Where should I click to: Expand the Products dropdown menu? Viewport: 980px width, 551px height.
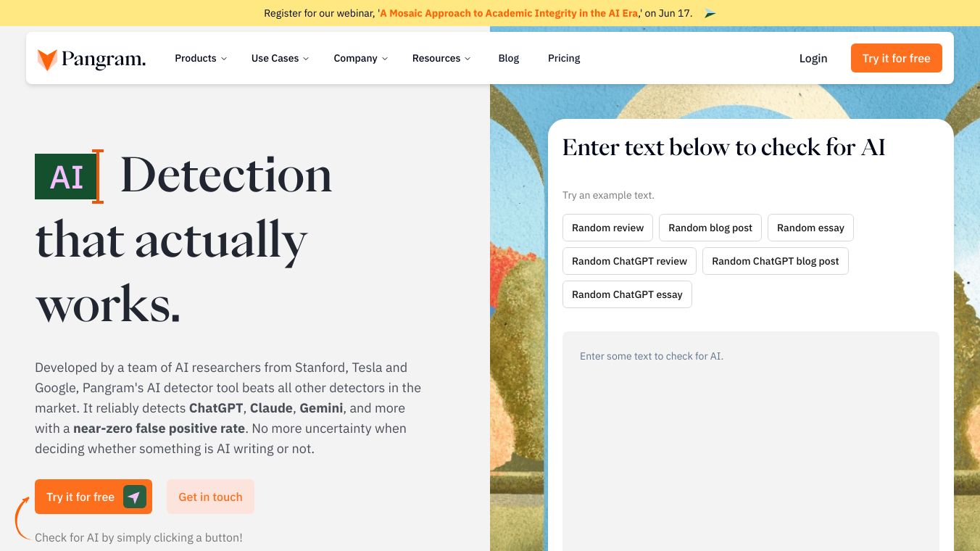[x=201, y=58]
